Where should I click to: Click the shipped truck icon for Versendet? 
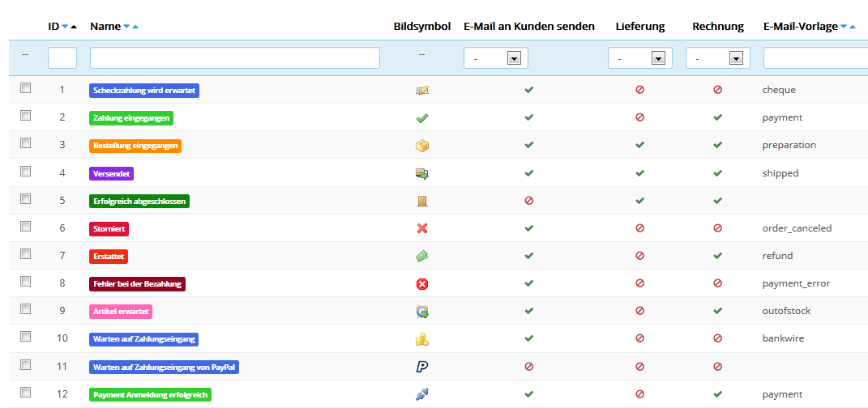tap(421, 173)
